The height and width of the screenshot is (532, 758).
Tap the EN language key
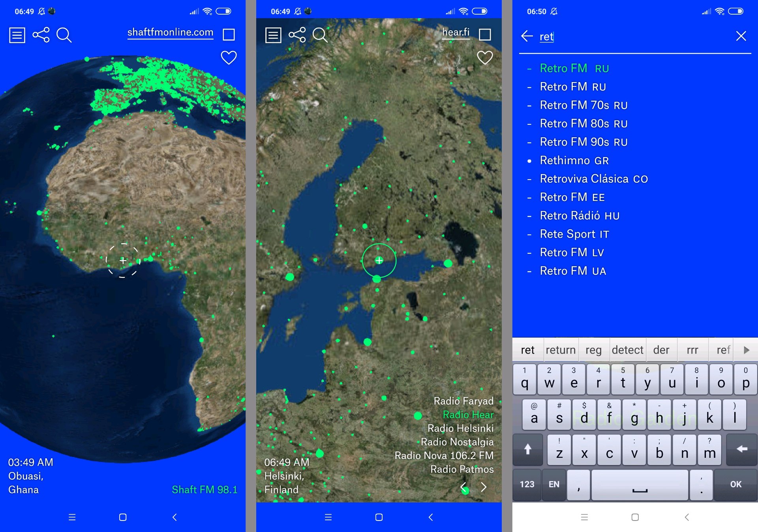pyautogui.click(x=553, y=485)
